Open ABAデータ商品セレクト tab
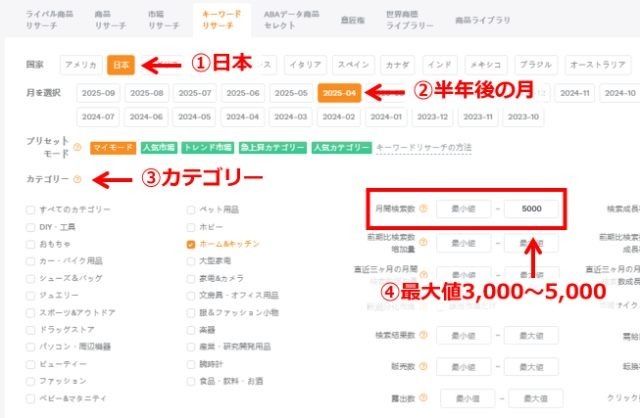 291,20
